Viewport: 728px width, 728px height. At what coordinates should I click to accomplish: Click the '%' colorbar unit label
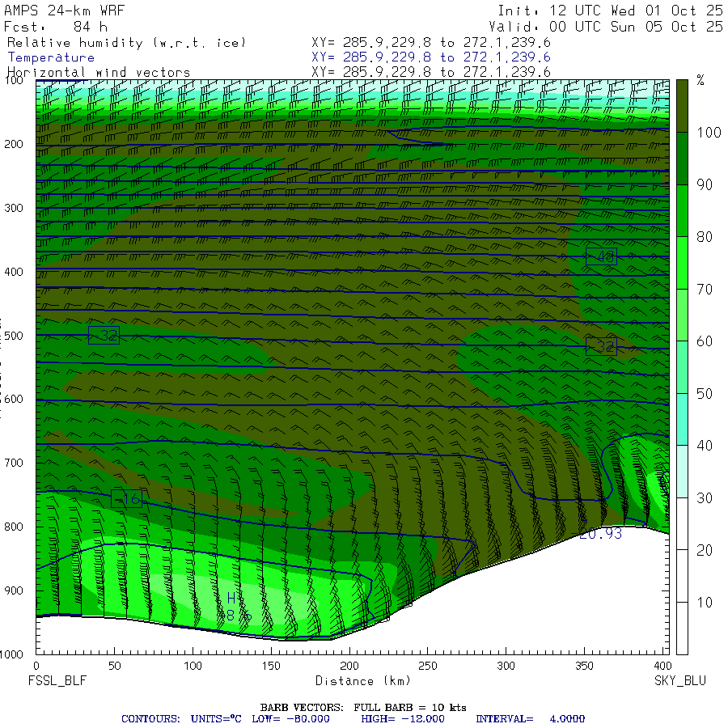click(700, 80)
